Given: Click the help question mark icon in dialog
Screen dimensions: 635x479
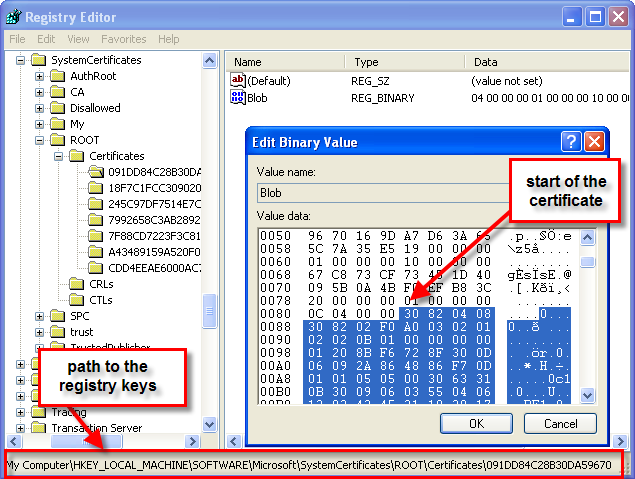Looking at the screenshot, I should (x=570, y=141).
